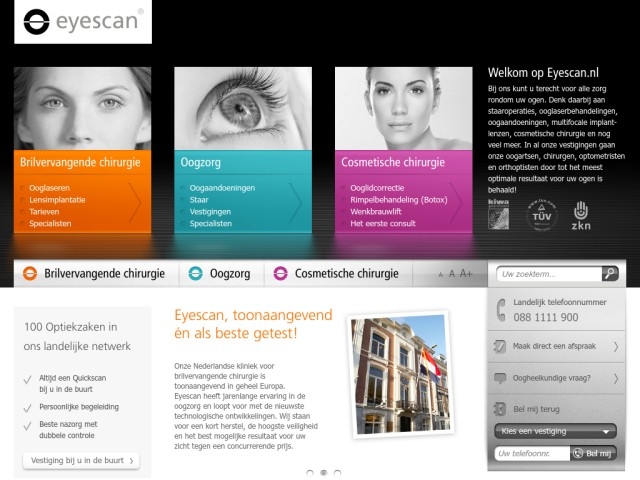Click the ZKN quality mark logo
The width and height of the screenshot is (640, 480).
581,216
